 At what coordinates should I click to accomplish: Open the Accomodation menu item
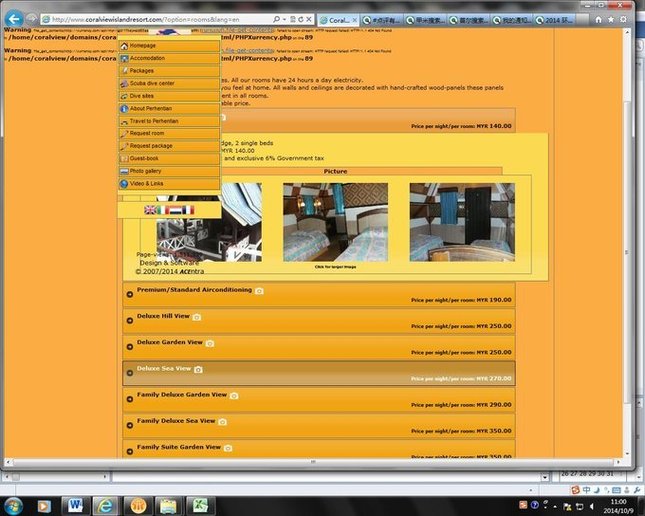(169, 58)
